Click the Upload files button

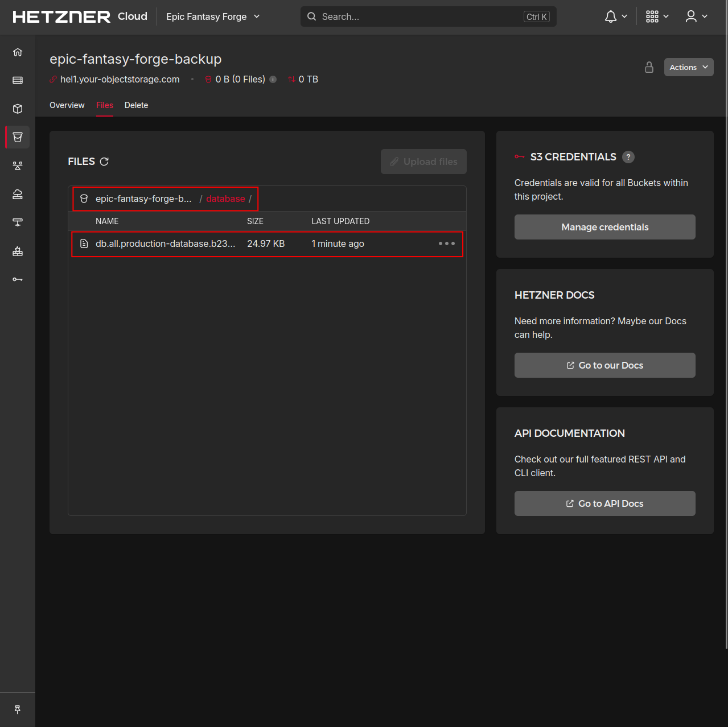tap(423, 162)
